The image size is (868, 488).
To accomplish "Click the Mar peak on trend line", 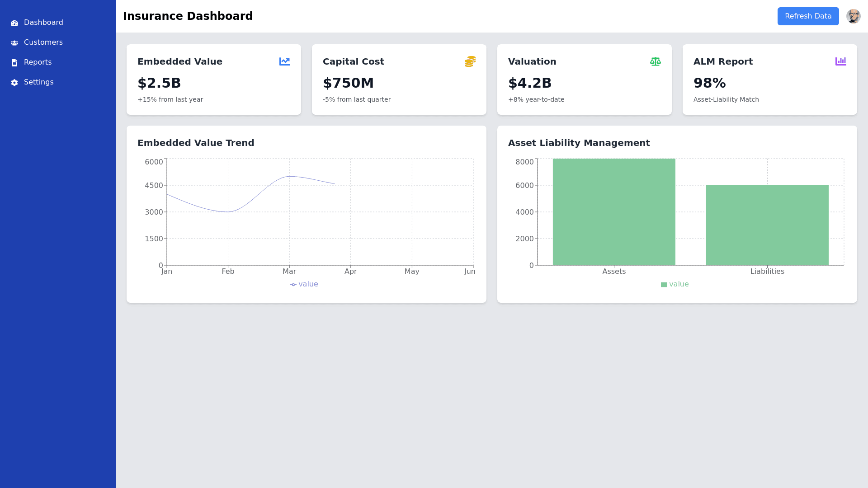I will (x=289, y=176).
